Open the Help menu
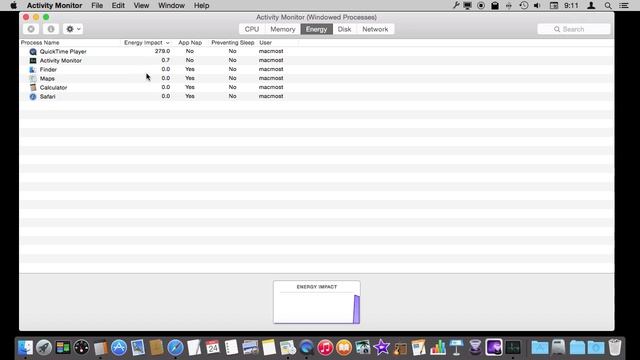Image resolution: width=640 pixels, height=360 pixels. (x=201, y=5)
